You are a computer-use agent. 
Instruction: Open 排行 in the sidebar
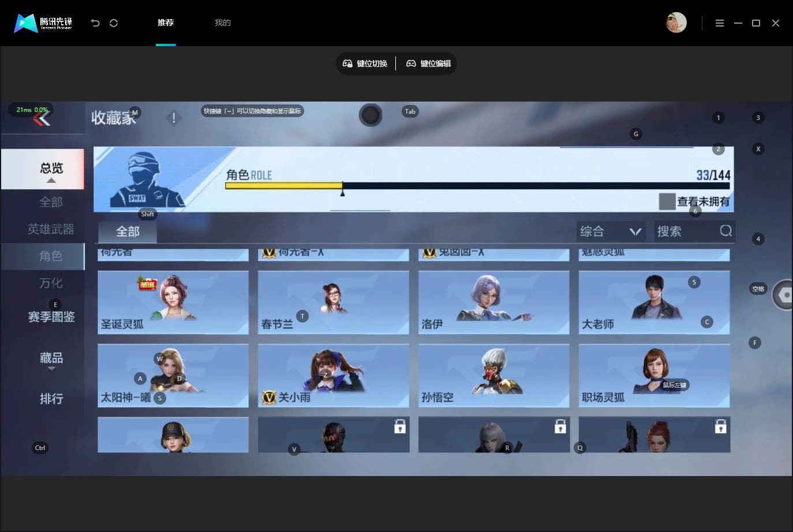[51, 399]
